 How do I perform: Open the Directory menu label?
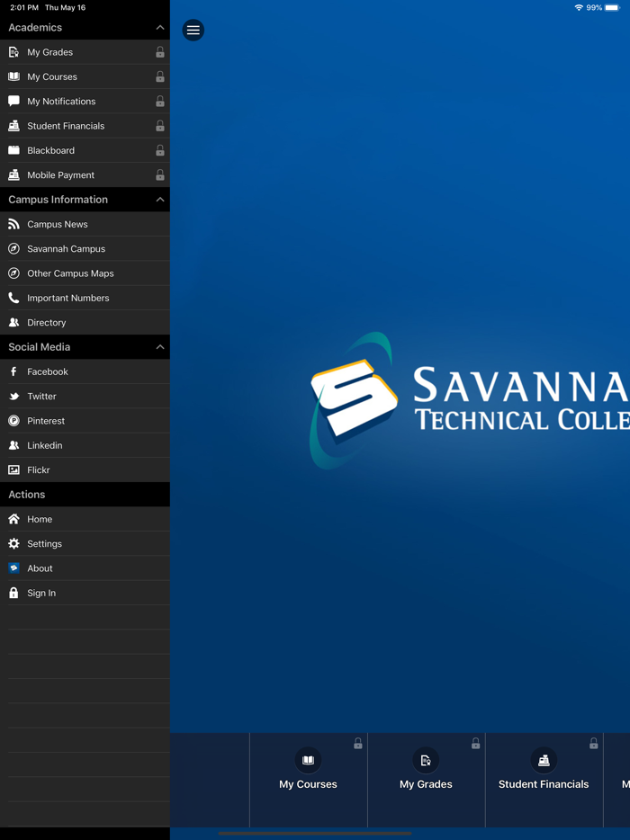point(47,323)
